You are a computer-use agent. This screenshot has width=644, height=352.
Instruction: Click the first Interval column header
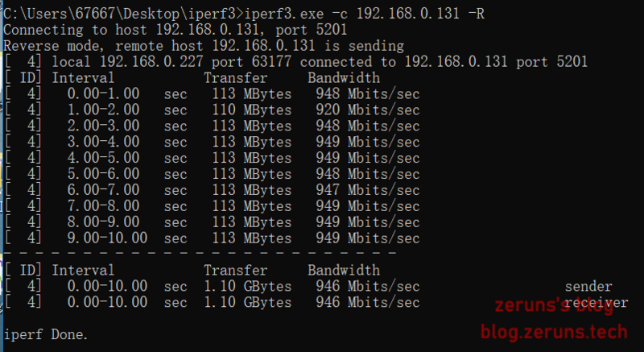(83, 78)
